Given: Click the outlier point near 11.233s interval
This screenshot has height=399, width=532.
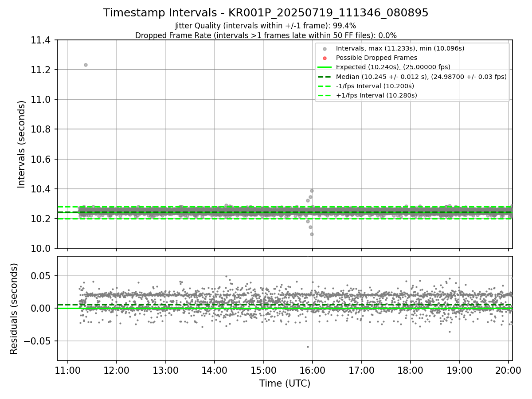Looking at the screenshot, I should click(86, 65).
